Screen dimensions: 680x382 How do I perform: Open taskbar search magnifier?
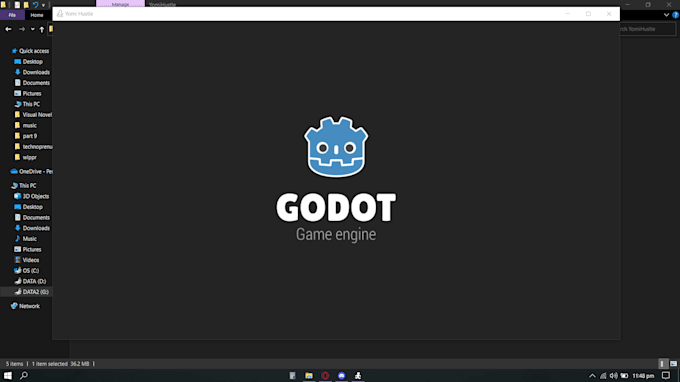click(24, 375)
